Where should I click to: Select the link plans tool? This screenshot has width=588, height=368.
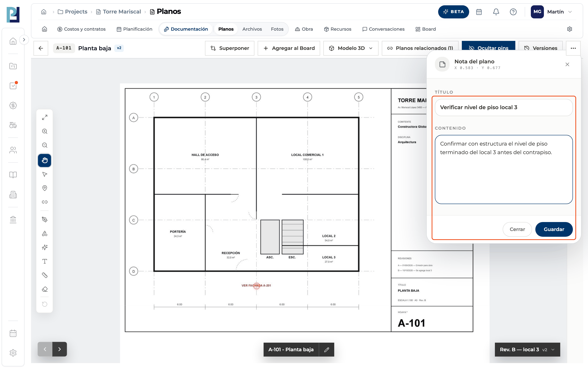pyautogui.click(x=45, y=202)
